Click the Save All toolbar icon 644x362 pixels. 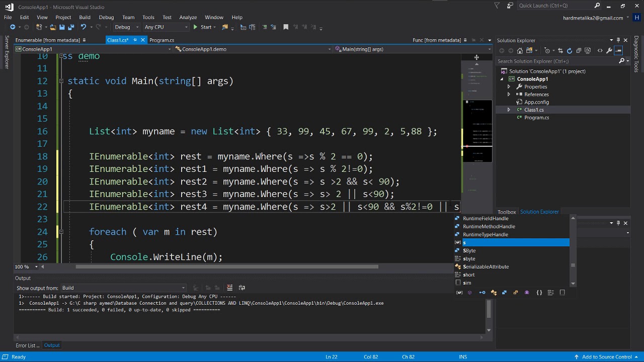pos(71,27)
